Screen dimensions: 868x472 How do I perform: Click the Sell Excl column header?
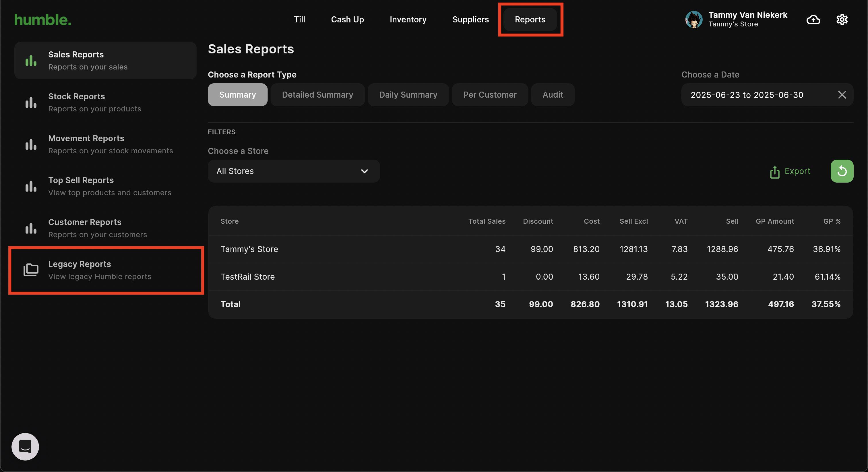[x=633, y=221]
